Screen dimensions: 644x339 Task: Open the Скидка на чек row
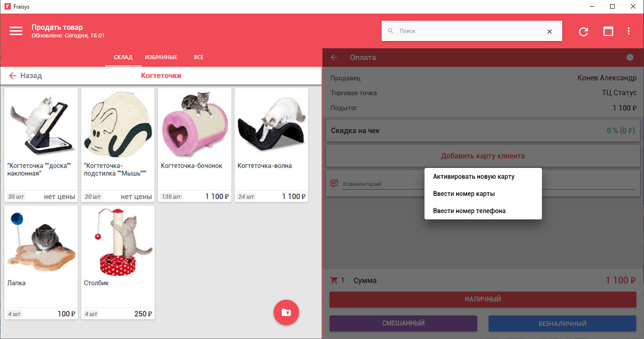pyautogui.click(x=483, y=131)
